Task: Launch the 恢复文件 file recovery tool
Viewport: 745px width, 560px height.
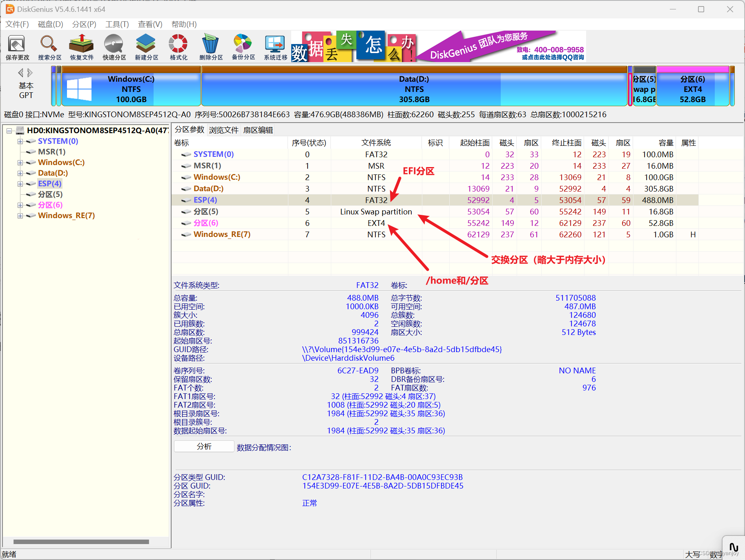Action: coord(82,47)
